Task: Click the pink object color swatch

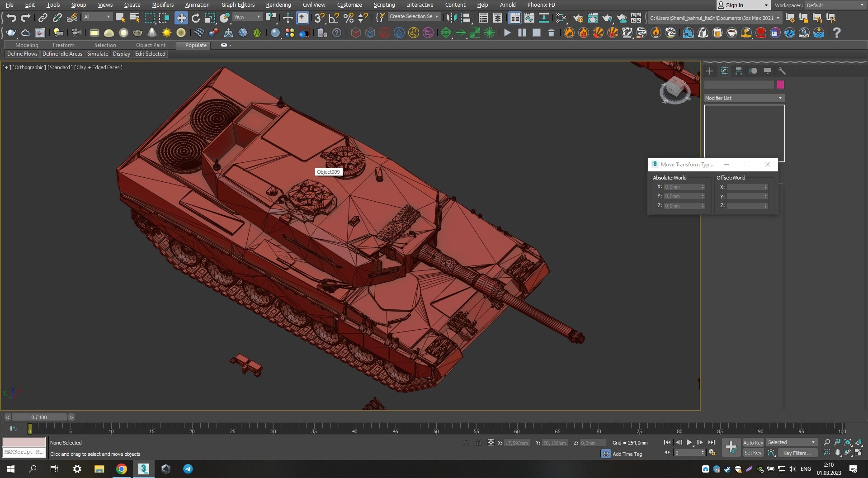Action: pyautogui.click(x=780, y=85)
